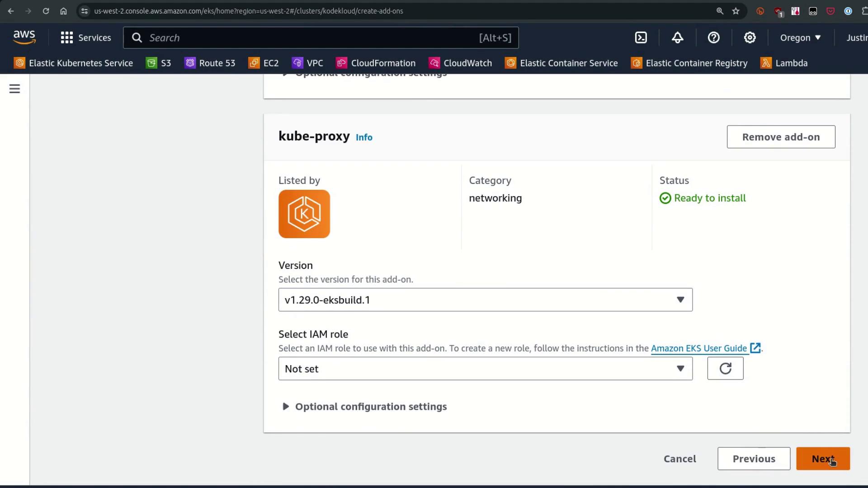Click the Next button
The width and height of the screenshot is (868, 488).
[822, 459]
